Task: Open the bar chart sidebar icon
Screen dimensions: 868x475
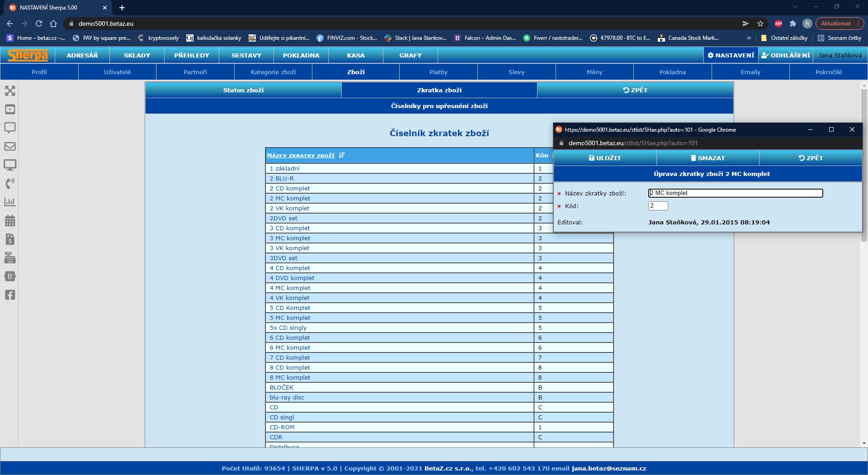Action: [10, 202]
